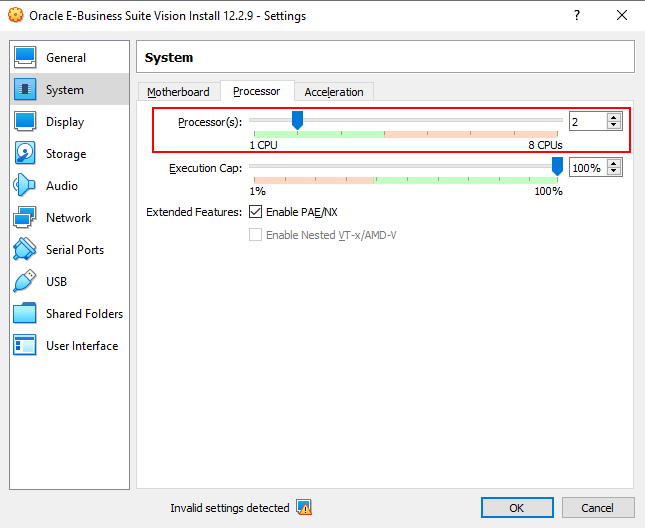The height and width of the screenshot is (528, 645).
Task: Switch to the Acceleration tab
Action: point(334,92)
